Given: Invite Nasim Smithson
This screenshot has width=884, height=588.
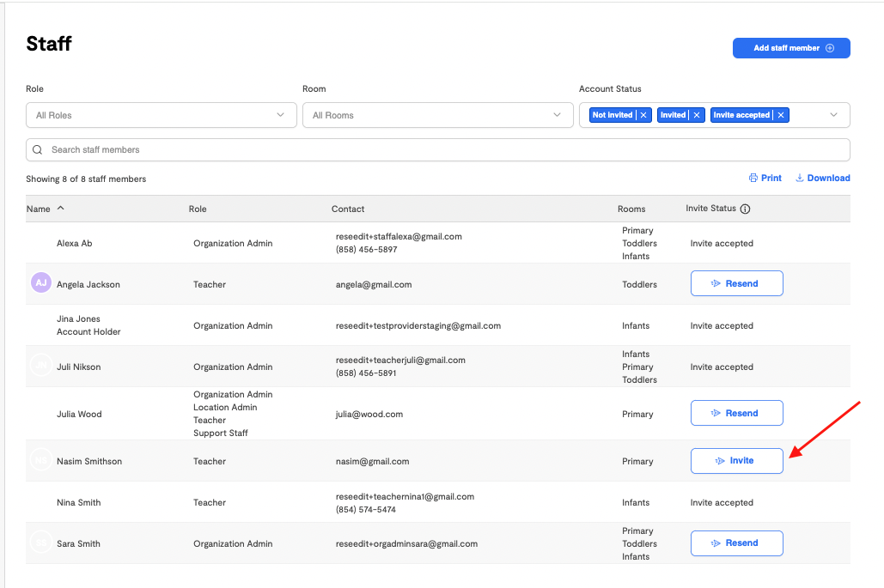Looking at the screenshot, I should click(737, 461).
